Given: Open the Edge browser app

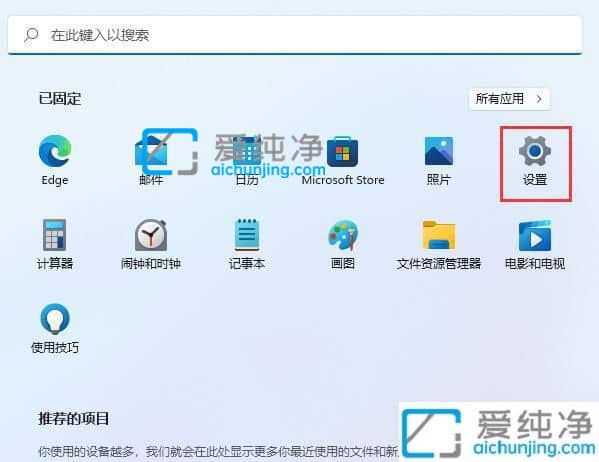Looking at the screenshot, I should [x=55, y=160].
